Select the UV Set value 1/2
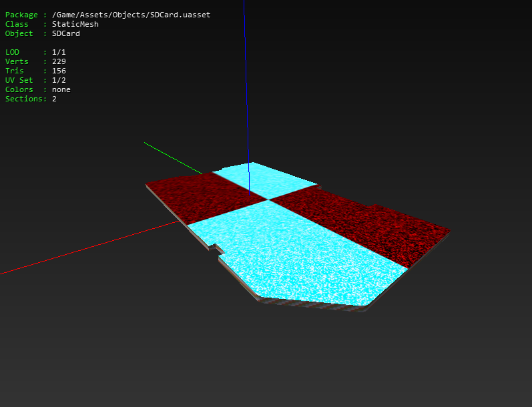 (x=59, y=80)
